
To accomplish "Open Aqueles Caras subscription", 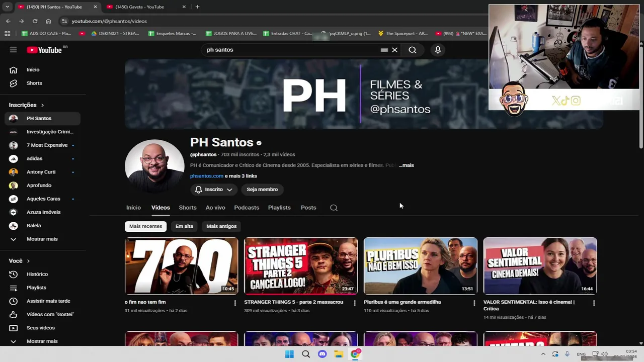I will click(x=43, y=199).
